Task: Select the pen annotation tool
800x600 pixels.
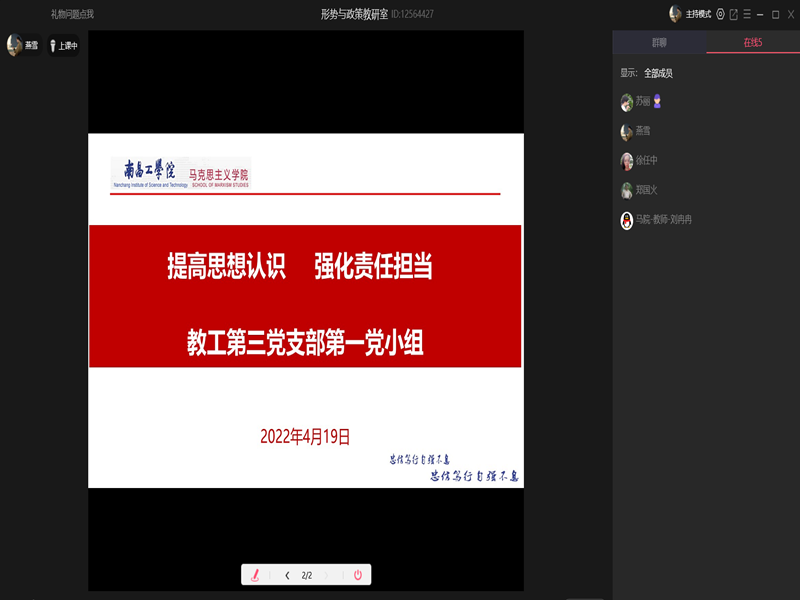Action: pyautogui.click(x=255, y=575)
